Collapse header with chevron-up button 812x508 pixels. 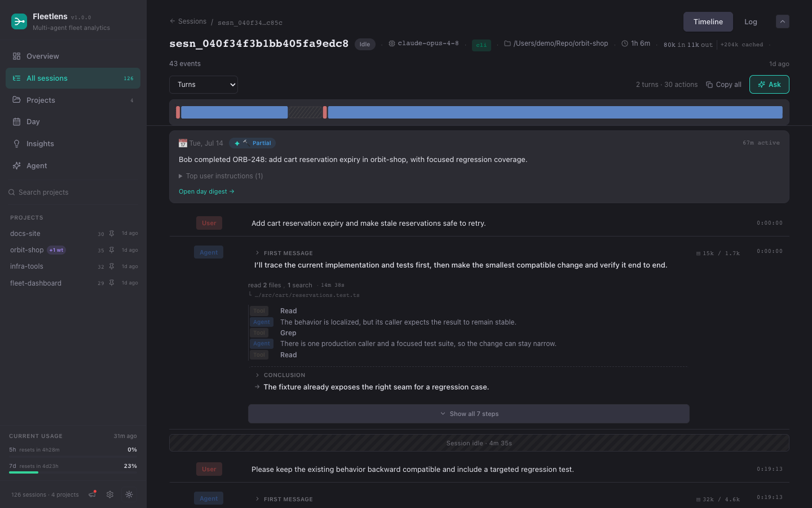(x=783, y=21)
